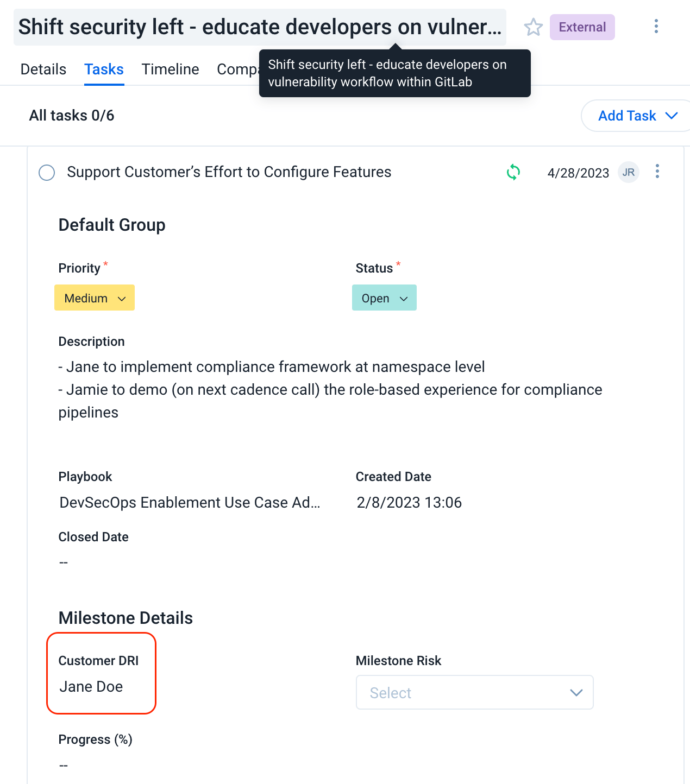Click the task due date 4/28/2023
Screen dimensions: 690x784
tap(578, 173)
